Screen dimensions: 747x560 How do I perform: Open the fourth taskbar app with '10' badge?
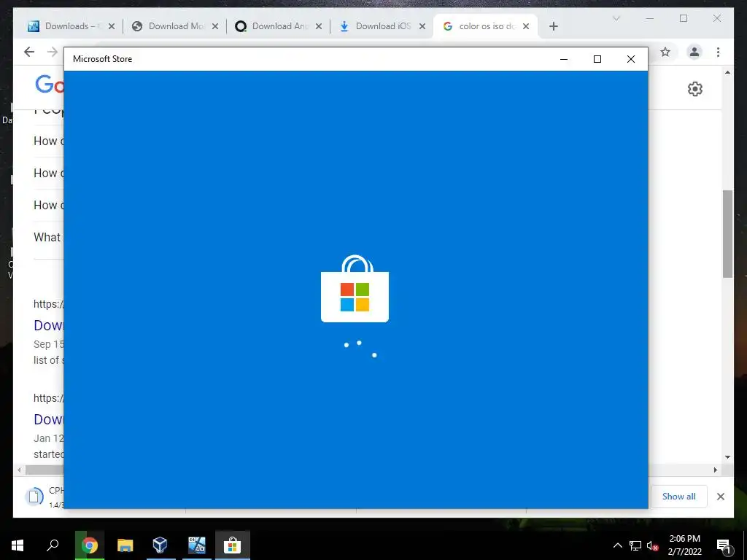pyautogui.click(x=196, y=545)
